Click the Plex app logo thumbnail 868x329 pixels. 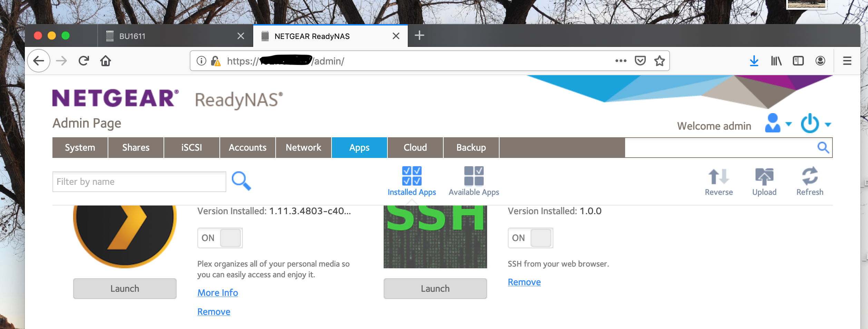pyautogui.click(x=125, y=237)
